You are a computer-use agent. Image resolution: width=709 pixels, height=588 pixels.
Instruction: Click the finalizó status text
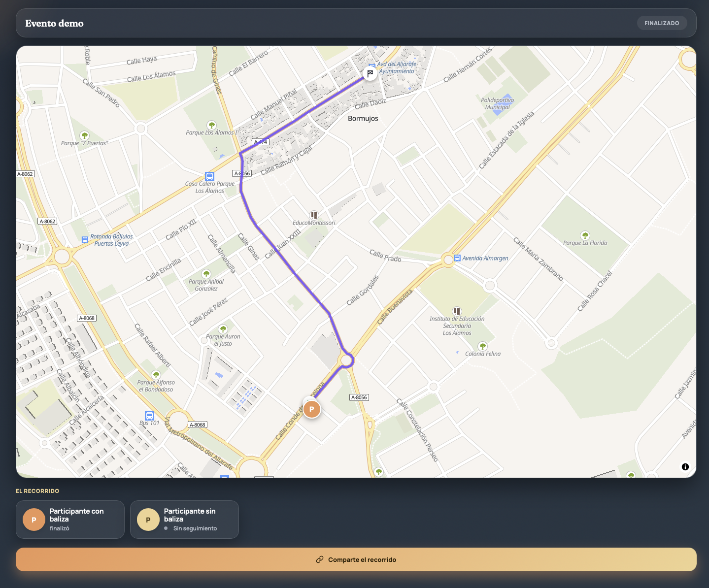60,528
